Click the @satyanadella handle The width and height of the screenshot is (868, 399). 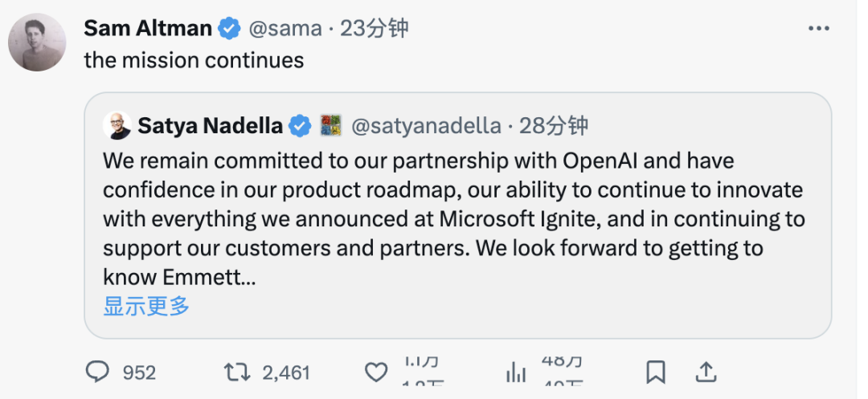[x=427, y=126]
